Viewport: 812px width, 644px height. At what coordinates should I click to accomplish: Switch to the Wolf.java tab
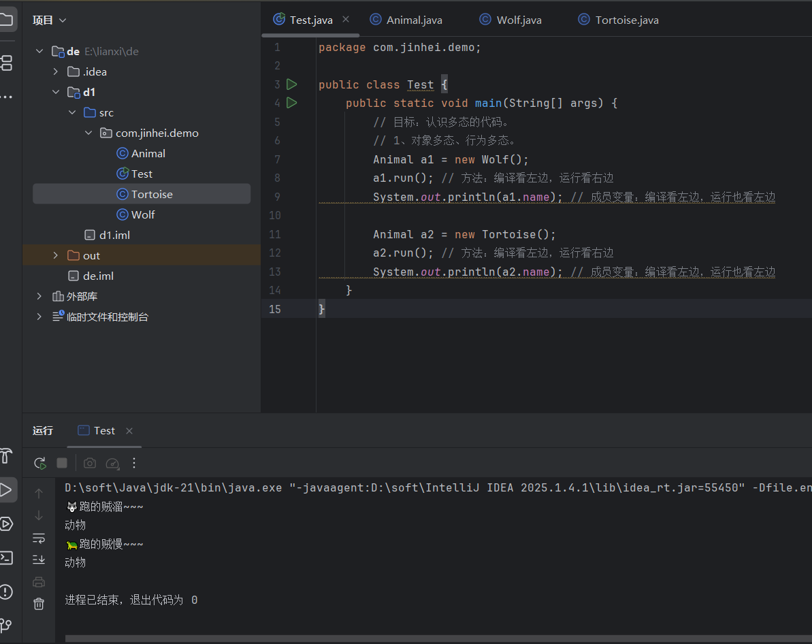[510, 20]
